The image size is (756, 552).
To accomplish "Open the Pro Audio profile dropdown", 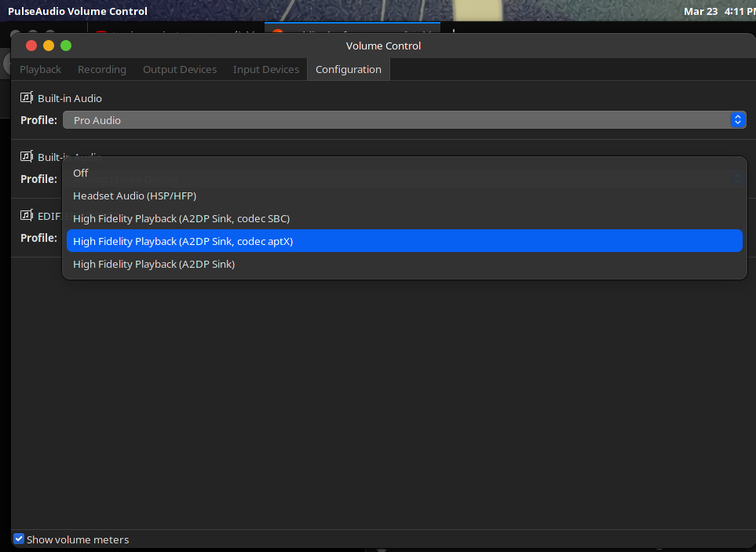I will coord(404,120).
